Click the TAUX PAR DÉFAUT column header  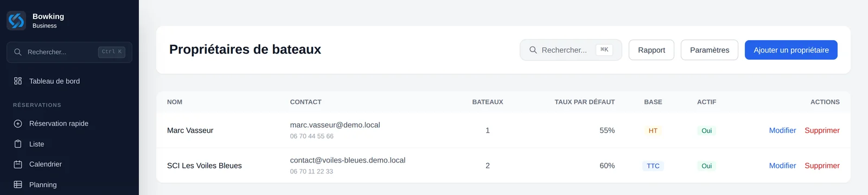585,102
